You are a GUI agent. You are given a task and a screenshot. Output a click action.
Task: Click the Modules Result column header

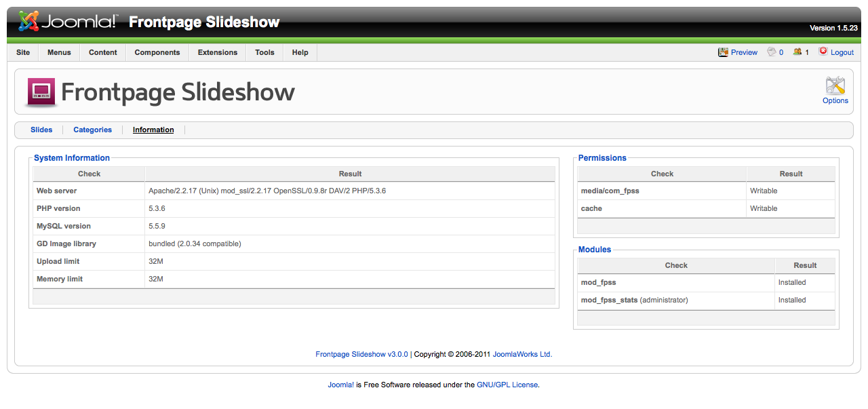pos(805,265)
